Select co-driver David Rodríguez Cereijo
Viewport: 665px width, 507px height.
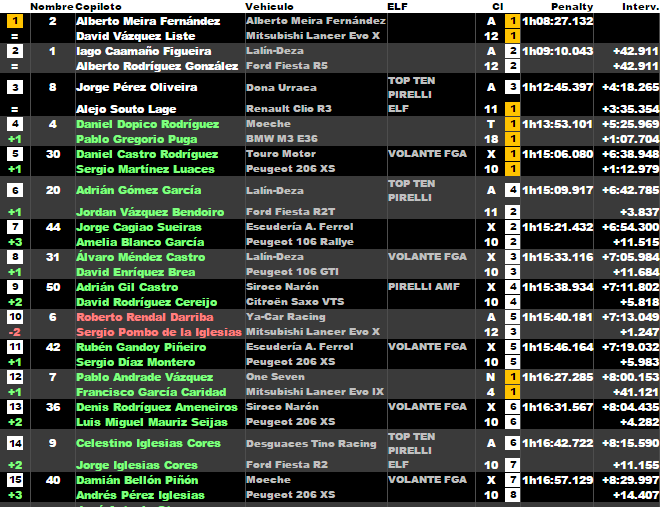tap(147, 303)
